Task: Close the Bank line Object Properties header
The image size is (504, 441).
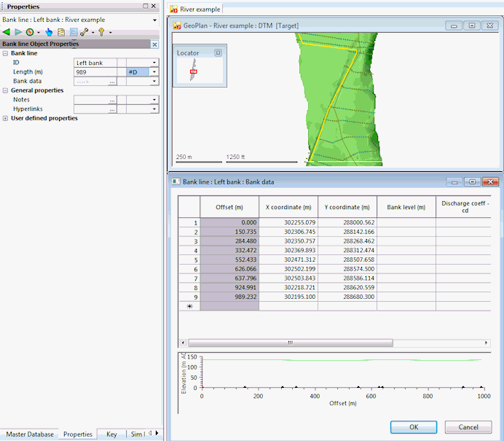Action: [154, 44]
